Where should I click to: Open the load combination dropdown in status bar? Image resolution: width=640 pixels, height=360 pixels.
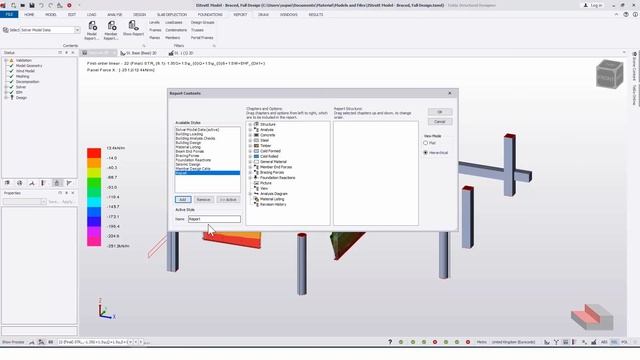click(130, 342)
